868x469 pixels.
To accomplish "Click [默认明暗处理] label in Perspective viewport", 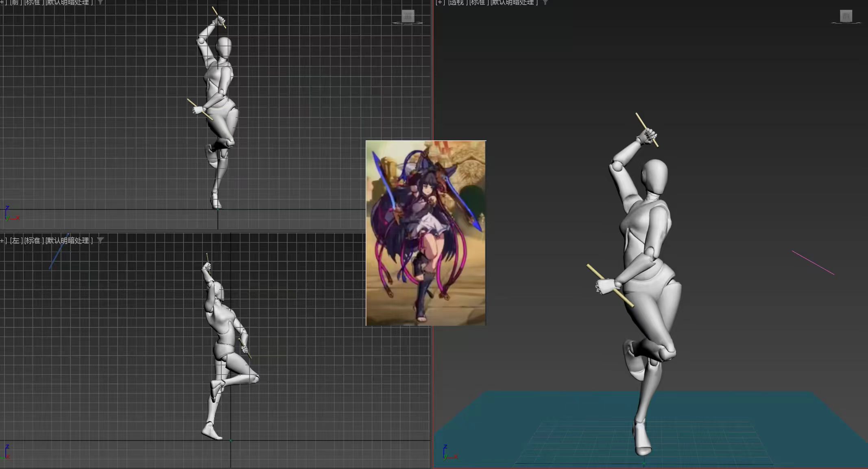I will [x=514, y=2].
